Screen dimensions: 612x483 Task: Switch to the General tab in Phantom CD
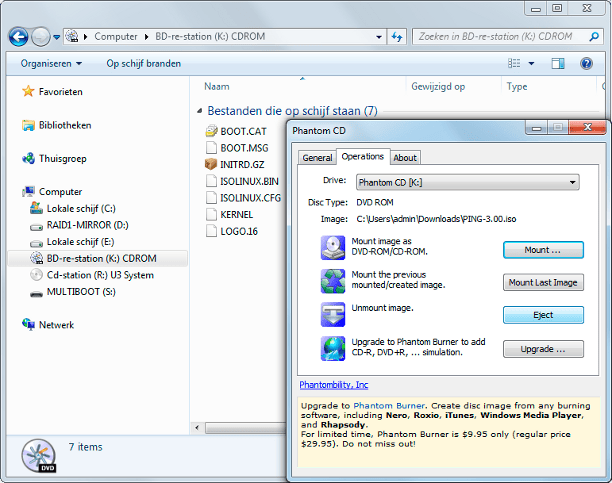pos(317,158)
